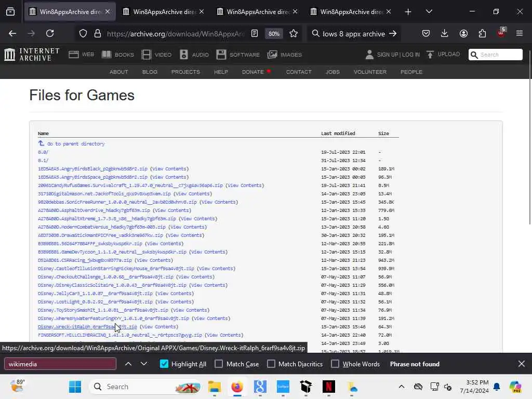Bookmark this page with star icon
Viewport: 532px width, 399px height.
294,34
